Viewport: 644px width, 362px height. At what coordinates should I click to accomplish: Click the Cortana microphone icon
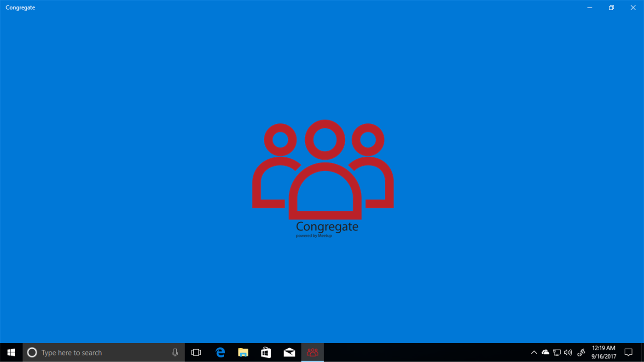175,352
